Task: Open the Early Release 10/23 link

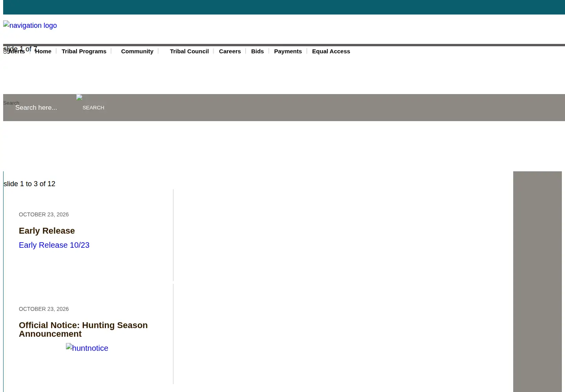Action: coord(54,245)
